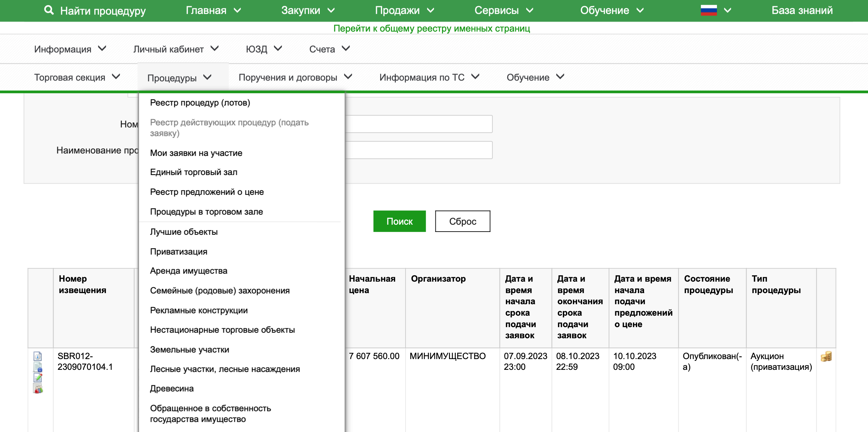
Task: Click organizer cell МИНИМУЩЕСТВО
Action: pyautogui.click(x=448, y=356)
